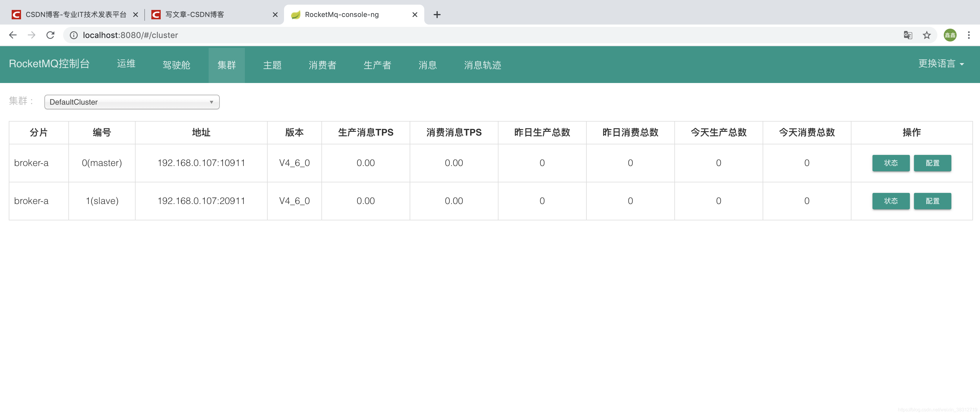Click the 版本 column header

tap(295, 132)
